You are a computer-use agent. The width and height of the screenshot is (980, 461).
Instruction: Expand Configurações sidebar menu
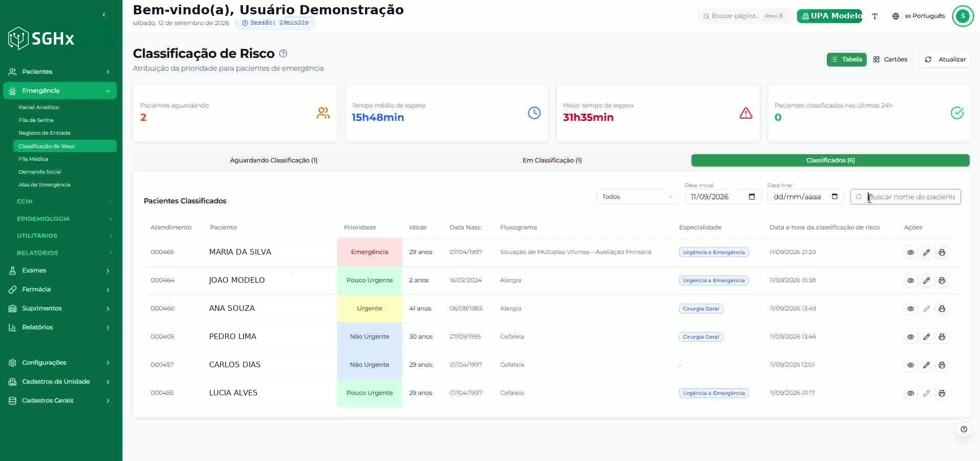pos(60,363)
